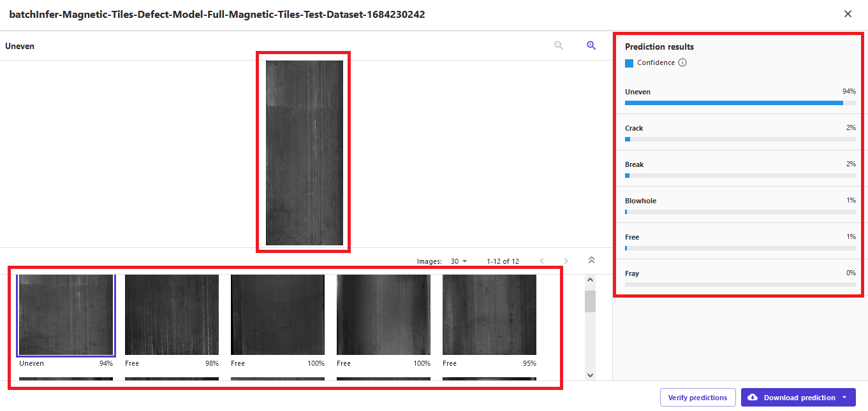Select the Free 95% thumbnail
Screen dimensions: 868x411
(x=489, y=315)
